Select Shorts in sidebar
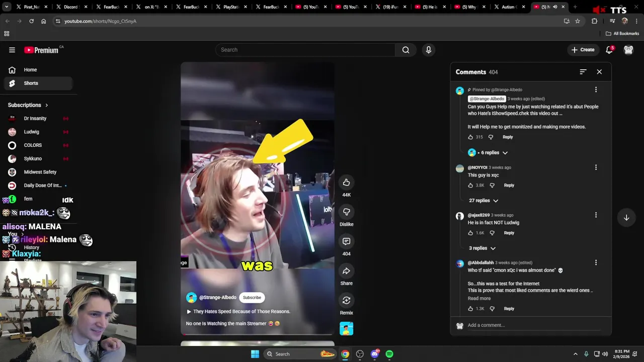 point(38,83)
